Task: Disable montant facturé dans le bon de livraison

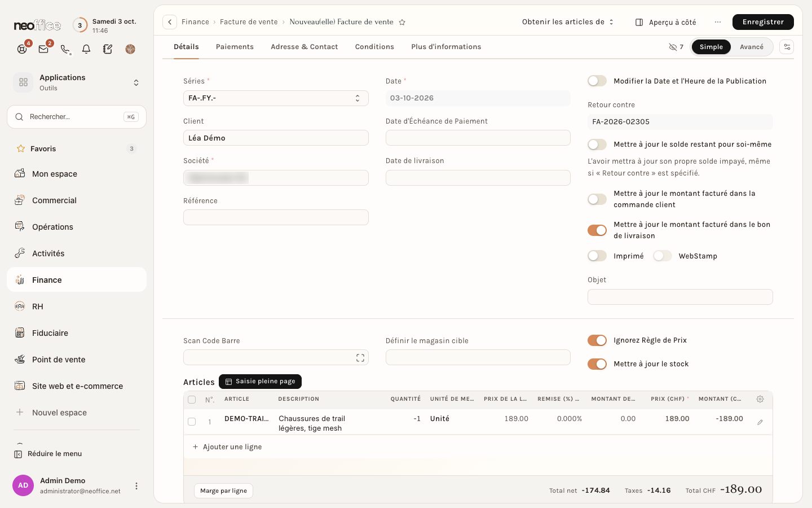Action: point(597,230)
